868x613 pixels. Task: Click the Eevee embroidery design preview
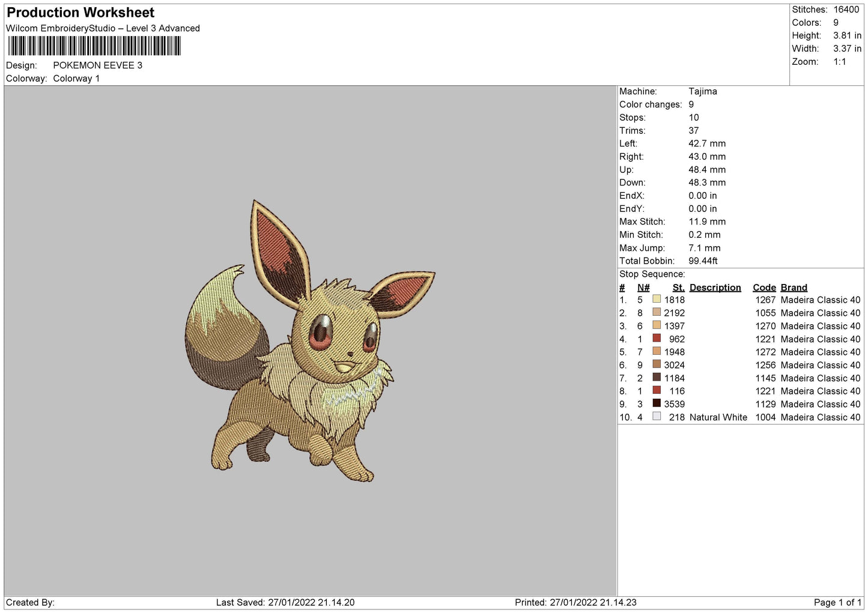(x=309, y=340)
